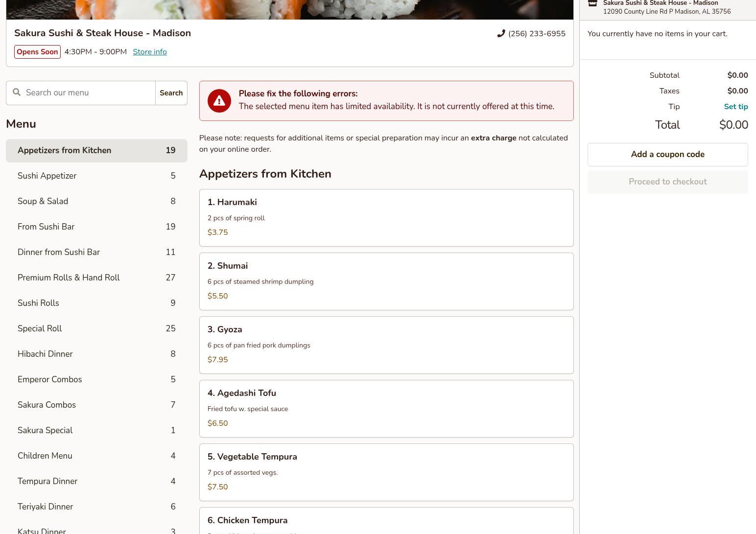Viewport: 756px width, 534px height.
Task: Select the 3. Gyoza item card
Action: click(386, 345)
